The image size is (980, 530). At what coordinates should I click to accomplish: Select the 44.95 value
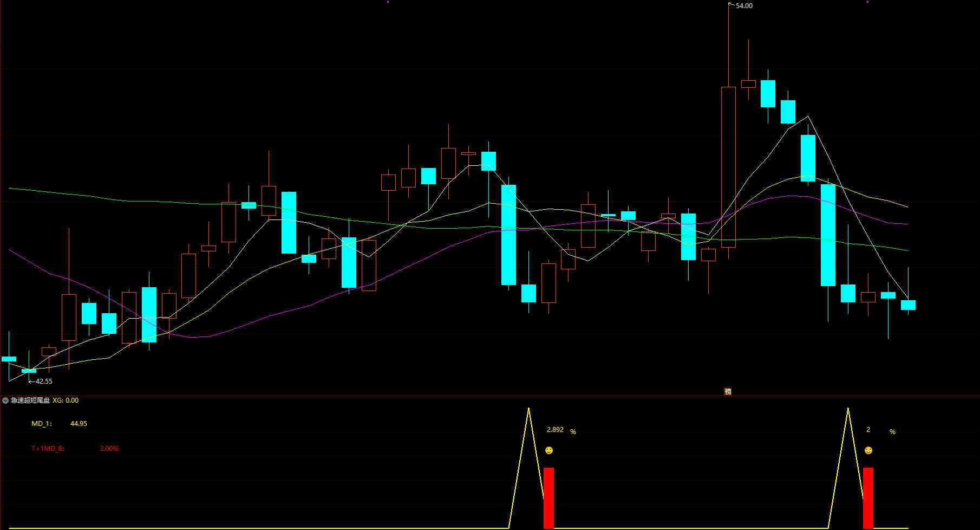pyautogui.click(x=79, y=424)
